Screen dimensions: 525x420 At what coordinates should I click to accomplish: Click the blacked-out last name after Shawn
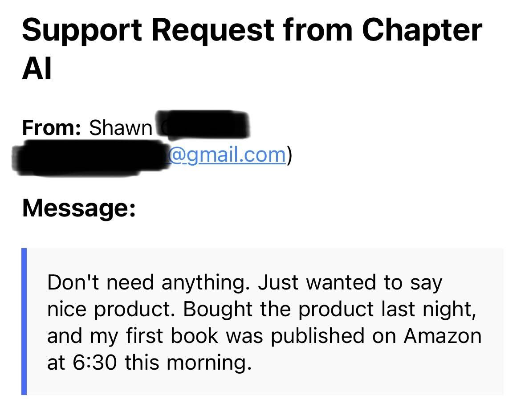click(x=203, y=125)
